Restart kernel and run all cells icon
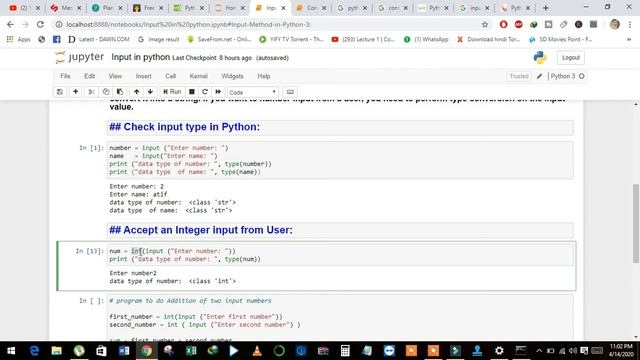Viewport: 640px width, 360px height. [218, 92]
